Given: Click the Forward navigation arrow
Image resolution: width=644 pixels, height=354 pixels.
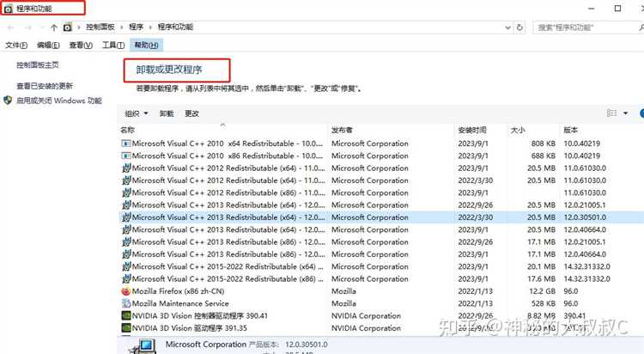Looking at the screenshot, I should point(28,27).
